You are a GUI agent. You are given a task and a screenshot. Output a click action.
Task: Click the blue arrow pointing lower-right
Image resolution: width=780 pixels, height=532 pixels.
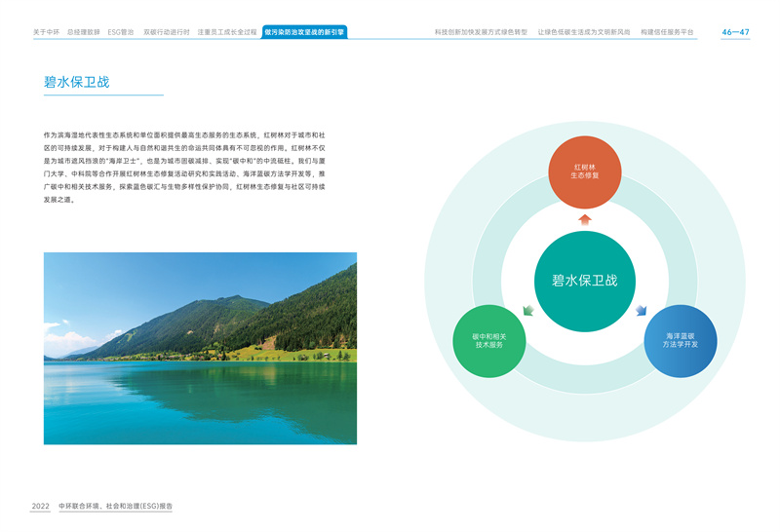click(642, 311)
